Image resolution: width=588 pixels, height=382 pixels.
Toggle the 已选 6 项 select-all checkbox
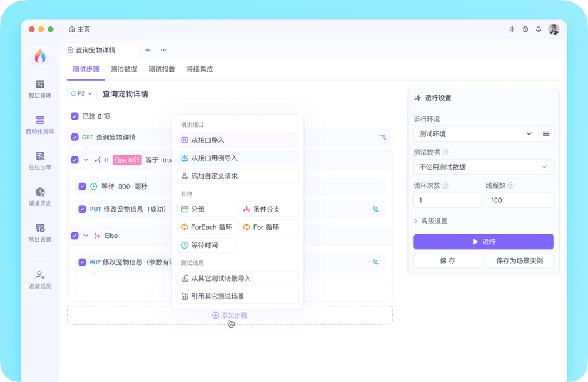pos(75,116)
